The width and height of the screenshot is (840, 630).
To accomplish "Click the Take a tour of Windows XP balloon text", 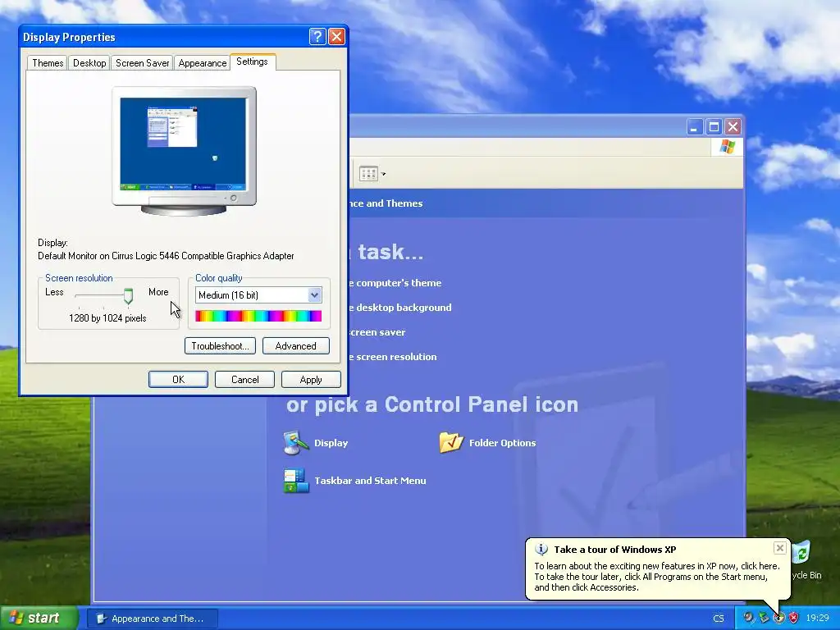I will tap(615, 549).
